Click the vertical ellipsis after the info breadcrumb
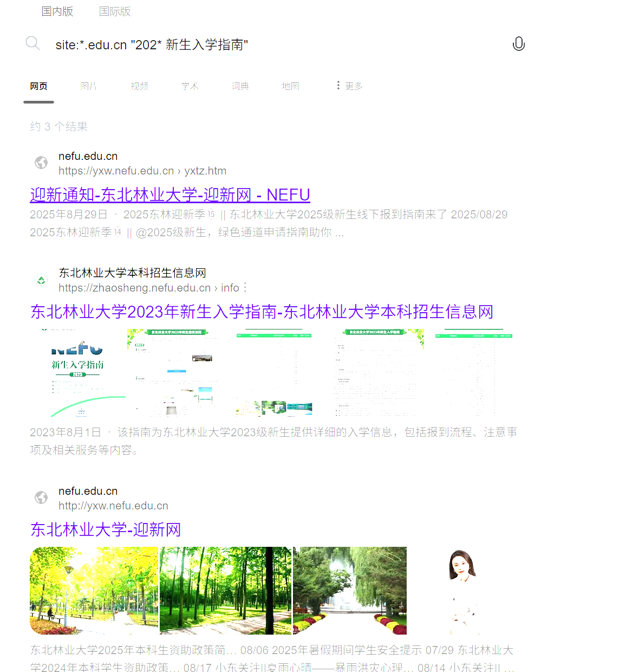The image size is (626, 672). [x=245, y=288]
